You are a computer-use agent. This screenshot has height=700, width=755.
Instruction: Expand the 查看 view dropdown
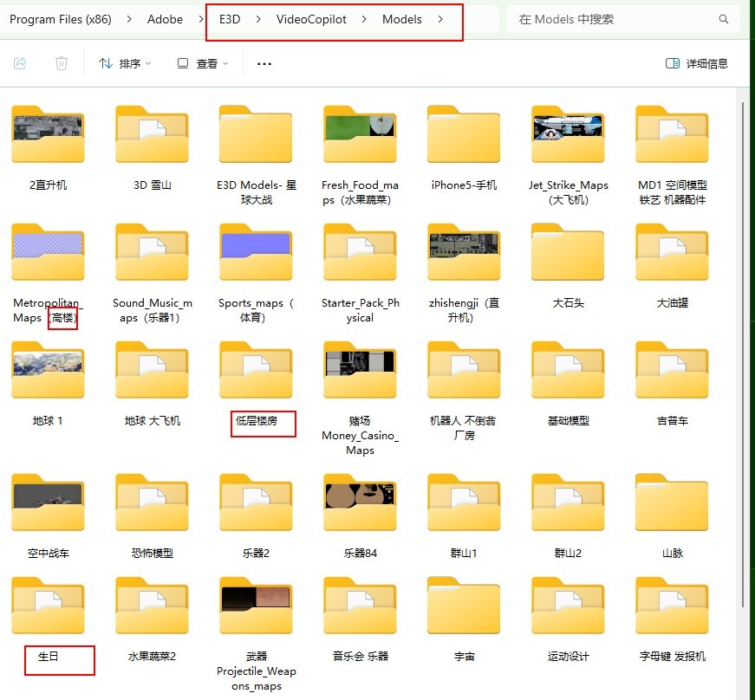tap(202, 63)
